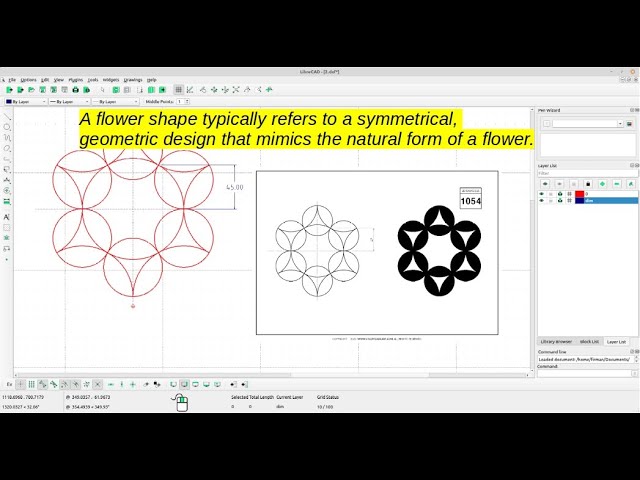Click Show all layers eye icon
Viewport: 640px width, 480px height.
point(545,184)
